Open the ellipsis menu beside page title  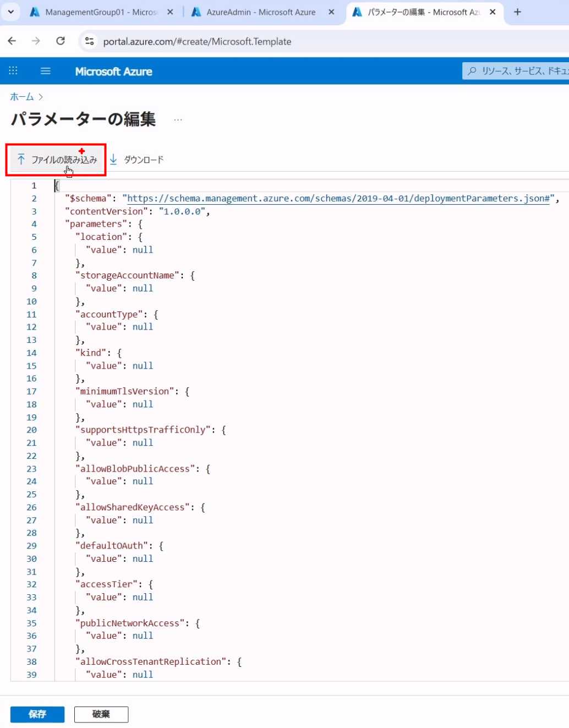point(178,119)
